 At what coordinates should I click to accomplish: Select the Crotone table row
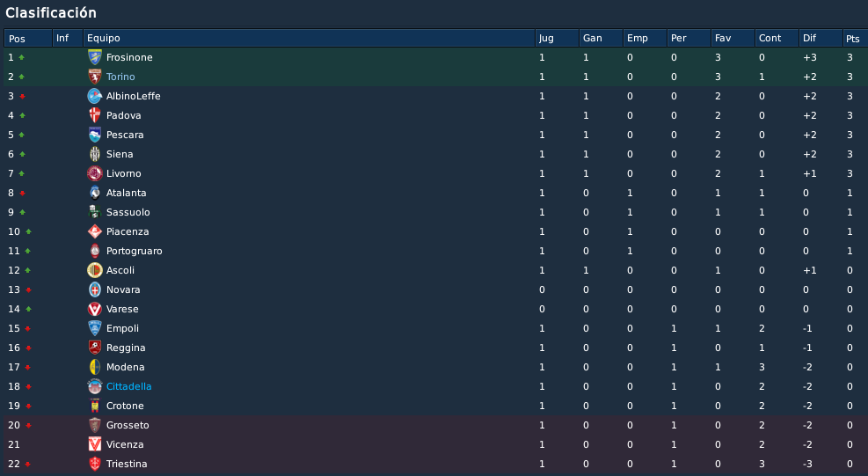(x=435, y=406)
